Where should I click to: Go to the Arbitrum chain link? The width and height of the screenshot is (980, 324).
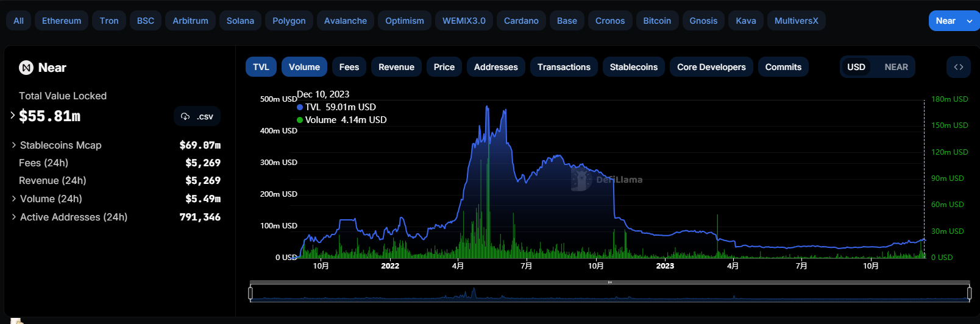click(x=190, y=21)
